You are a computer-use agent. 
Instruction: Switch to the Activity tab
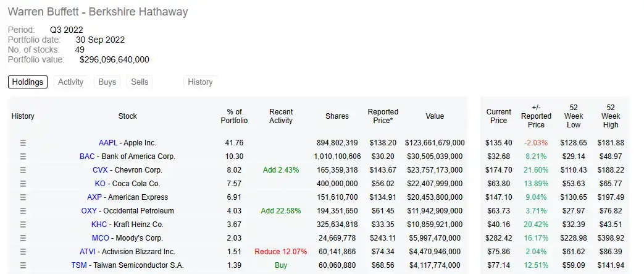[70, 82]
